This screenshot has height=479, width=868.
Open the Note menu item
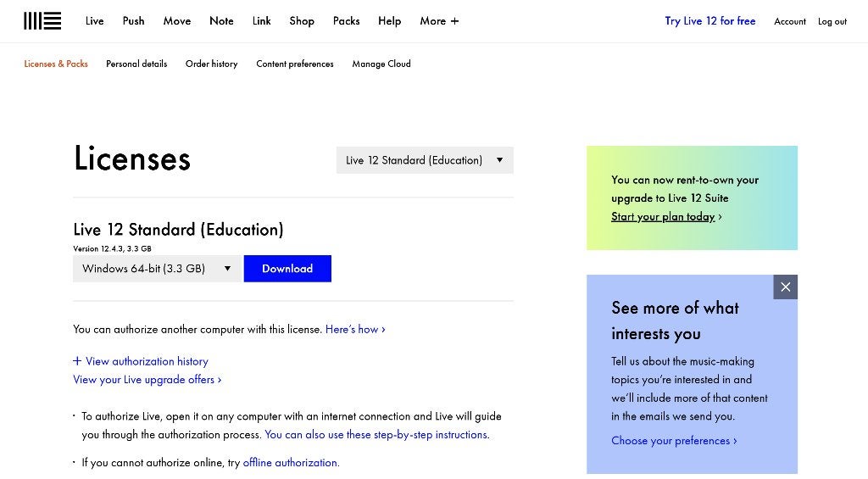[221, 21]
